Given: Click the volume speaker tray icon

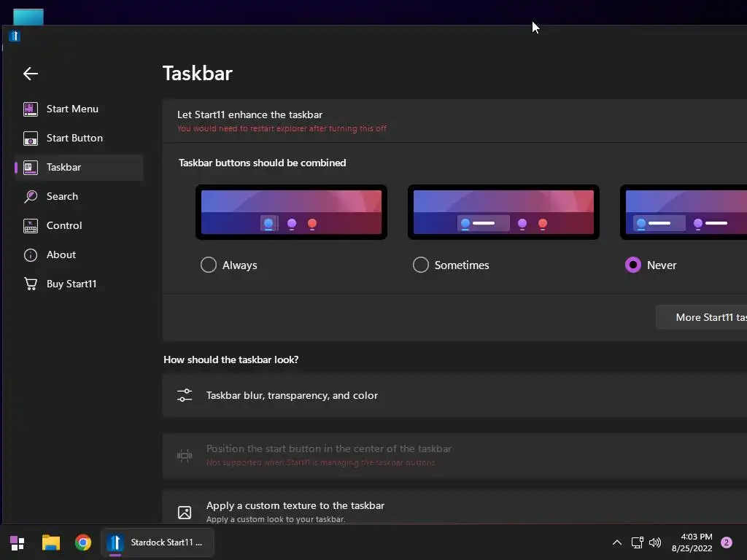Looking at the screenshot, I should 655,542.
